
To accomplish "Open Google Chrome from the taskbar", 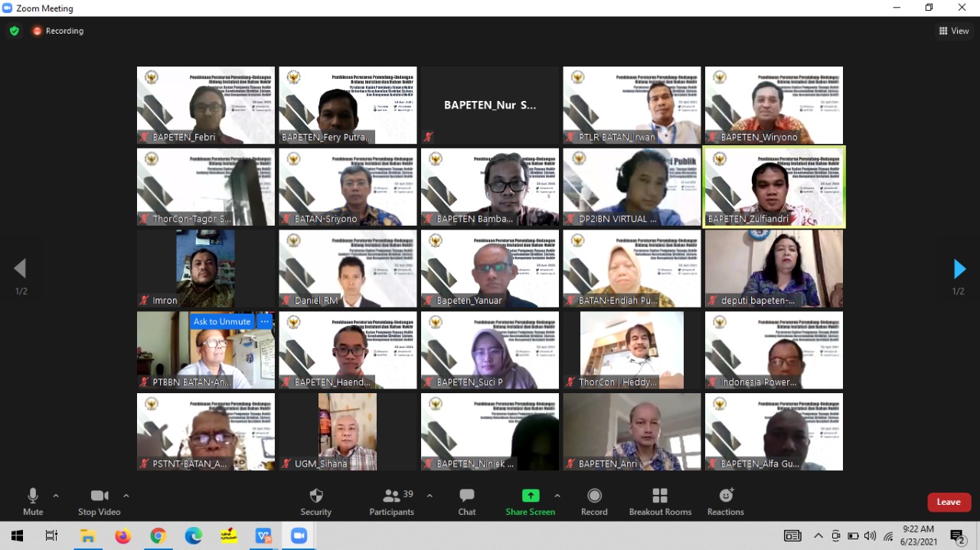I will click(x=158, y=536).
